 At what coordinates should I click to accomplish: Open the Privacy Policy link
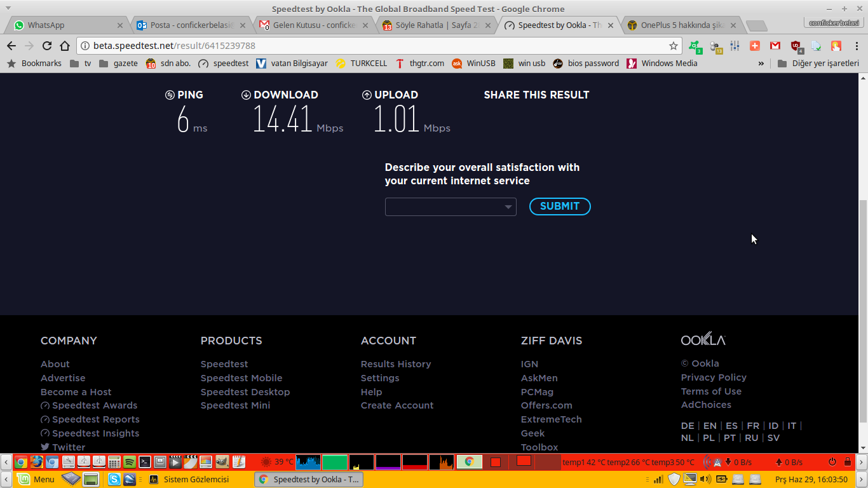[x=714, y=377]
